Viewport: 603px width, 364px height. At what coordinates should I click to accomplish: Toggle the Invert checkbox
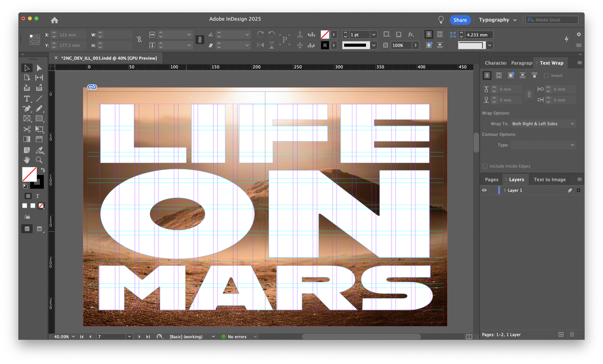coord(546,76)
